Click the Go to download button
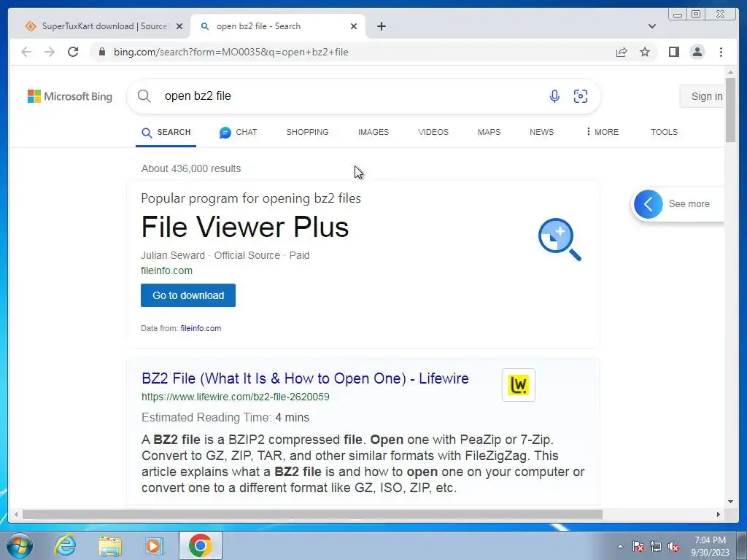Viewport: 747px width, 560px height. click(x=188, y=295)
